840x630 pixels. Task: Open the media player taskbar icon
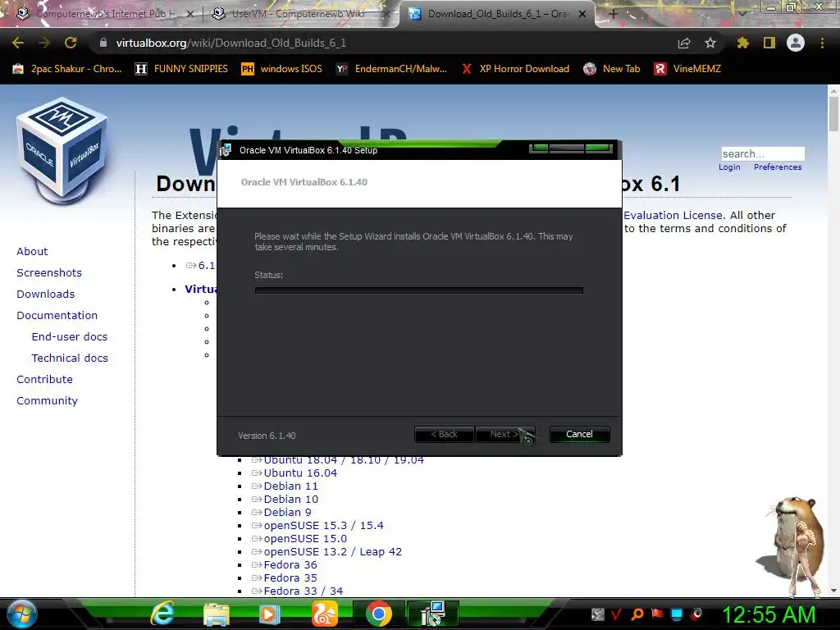(x=269, y=614)
